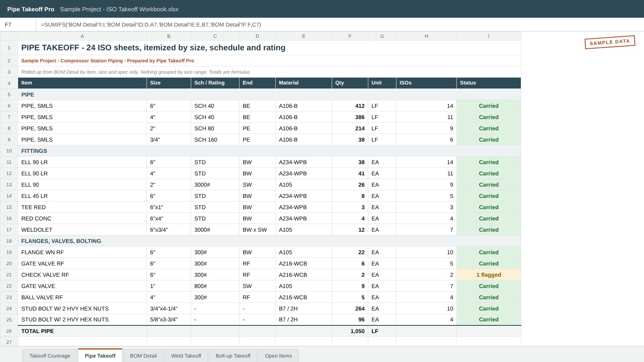644x362 pixels.
Task: Click the 6"x1" size cell
Action: click(169, 207)
